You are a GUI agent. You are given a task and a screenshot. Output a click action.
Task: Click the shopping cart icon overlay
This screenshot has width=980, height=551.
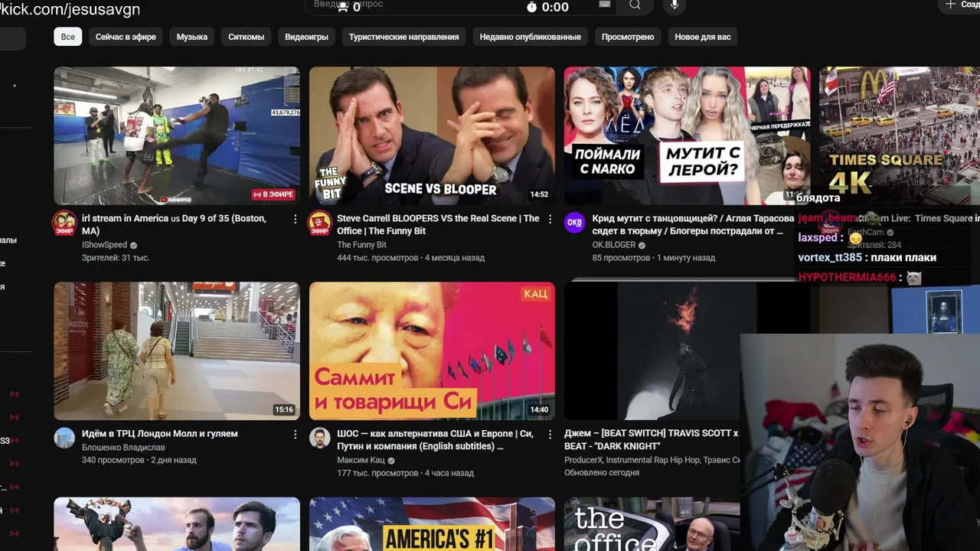(x=342, y=7)
